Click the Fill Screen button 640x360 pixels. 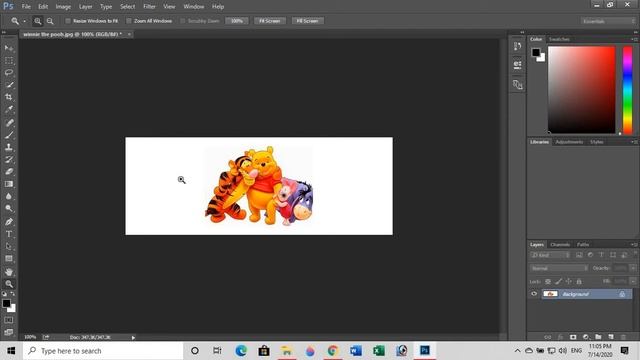(x=307, y=21)
